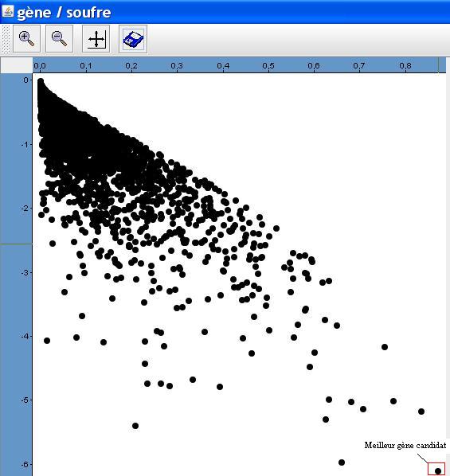
Task: Click the -1 tick on the left axis
Action: pyautogui.click(x=26, y=144)
